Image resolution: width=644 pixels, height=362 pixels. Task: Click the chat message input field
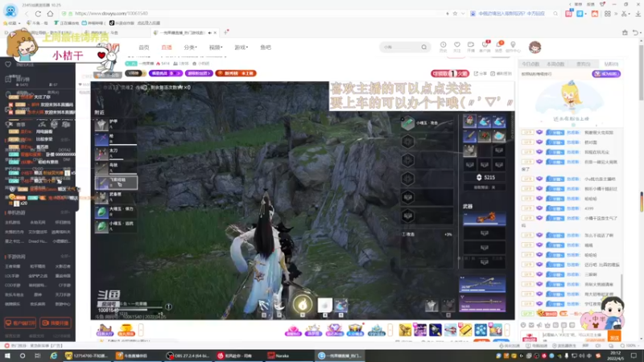572,335
